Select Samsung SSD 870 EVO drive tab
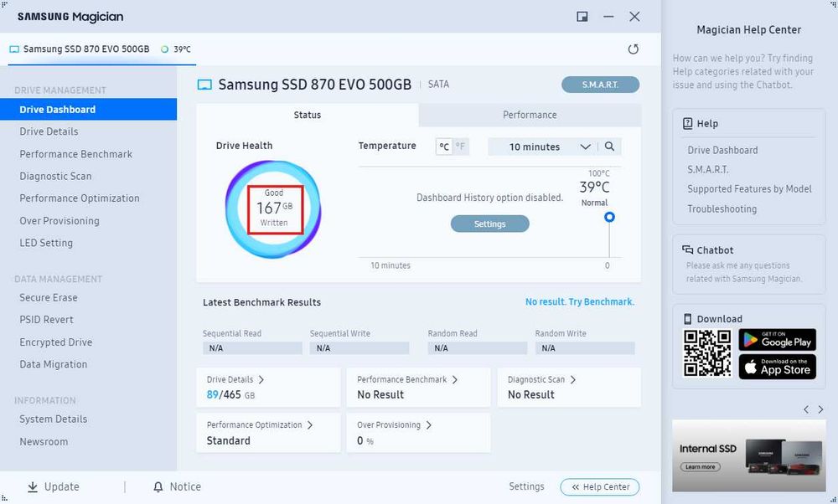The height and width of the screenshot is (504, 838). pos(101,49)
